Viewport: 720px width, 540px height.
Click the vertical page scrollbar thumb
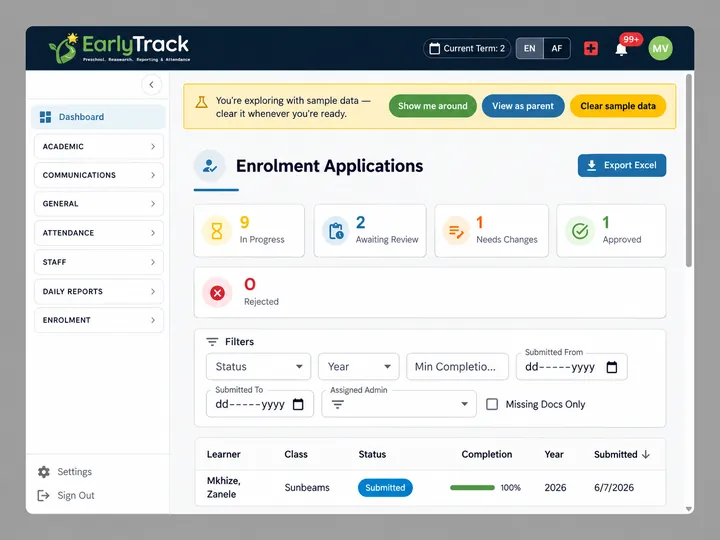click(x=688, y=170)
